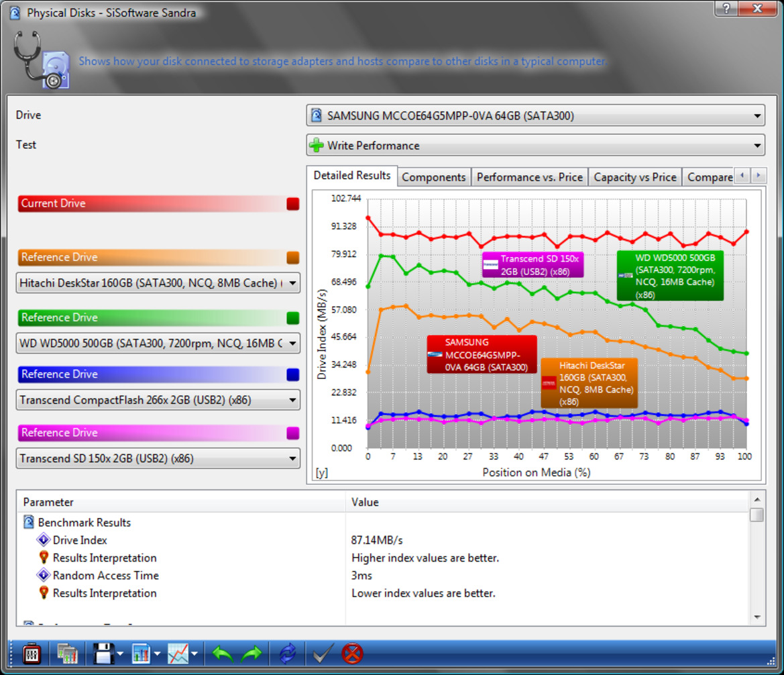Click the Benchmark Results row icon
The image size is (784, 675).
29,523
